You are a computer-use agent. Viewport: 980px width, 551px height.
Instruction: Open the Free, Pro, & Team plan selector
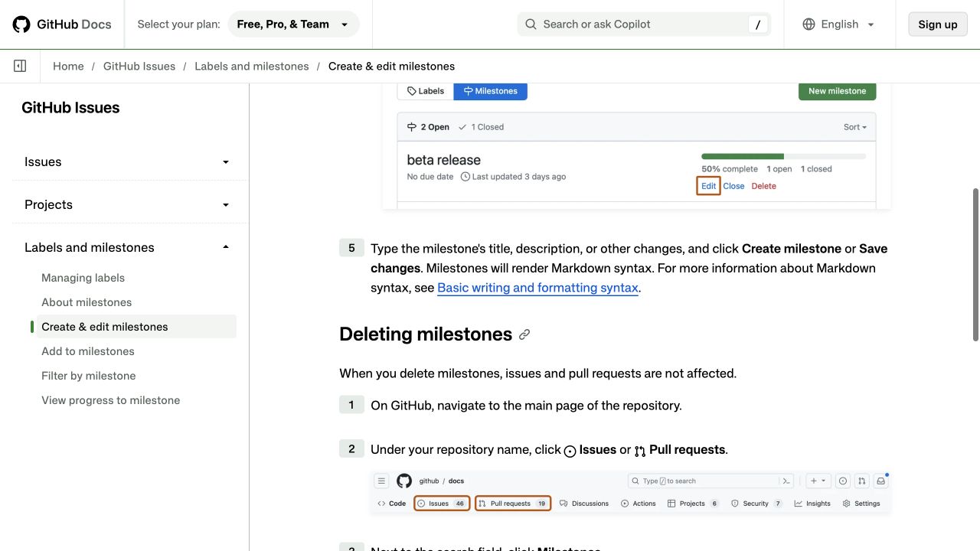pos(293,24)
